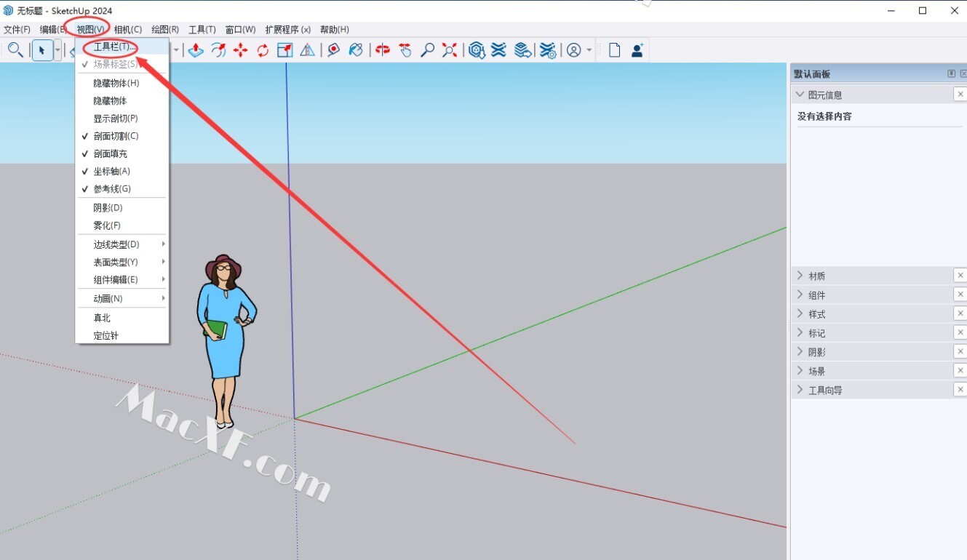967x560 pixels.
Task: Open the 帮助(H) menu
Action: (x=335, y=30)
